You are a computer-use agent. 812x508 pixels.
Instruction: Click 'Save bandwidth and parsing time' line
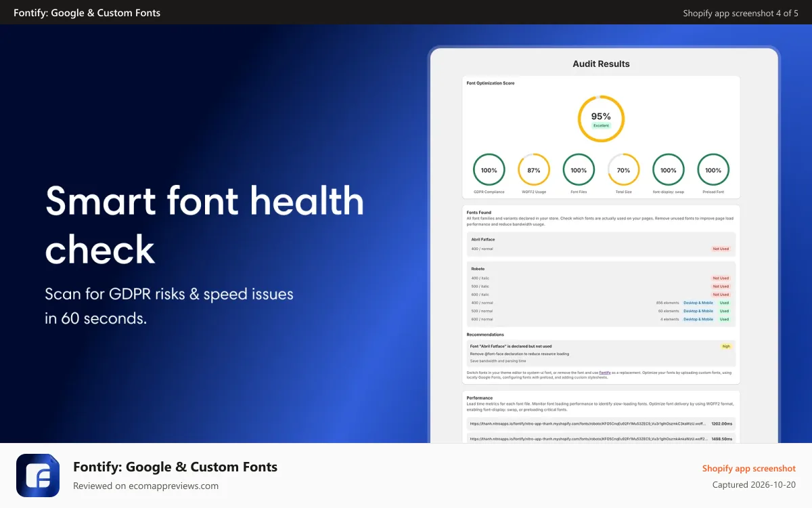coord(498,361)
